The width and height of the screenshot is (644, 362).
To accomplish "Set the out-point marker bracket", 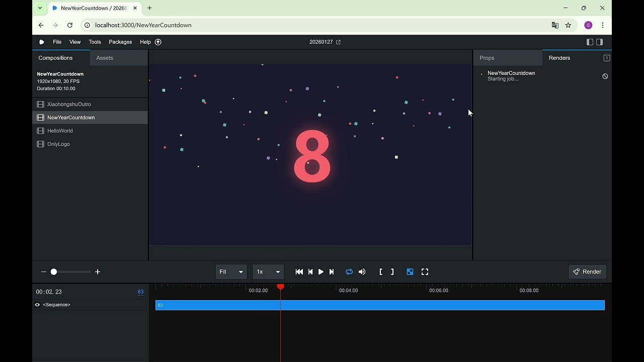I will coord(392,272).
